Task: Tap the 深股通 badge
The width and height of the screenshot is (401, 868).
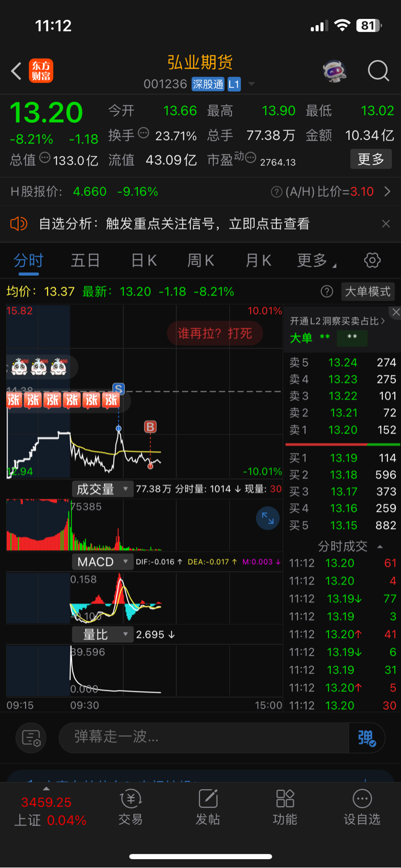Action: (x=208, y=84)
